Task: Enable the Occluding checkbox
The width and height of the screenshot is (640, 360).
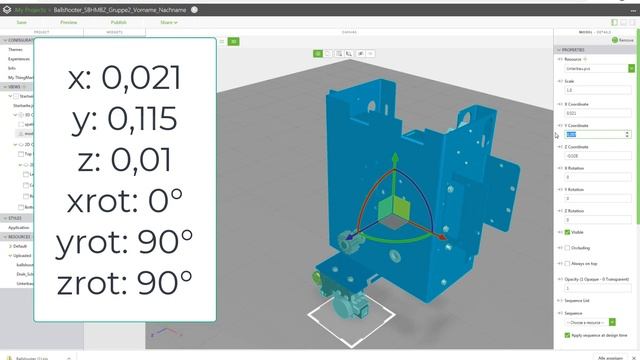Action: tap(567, 248)
